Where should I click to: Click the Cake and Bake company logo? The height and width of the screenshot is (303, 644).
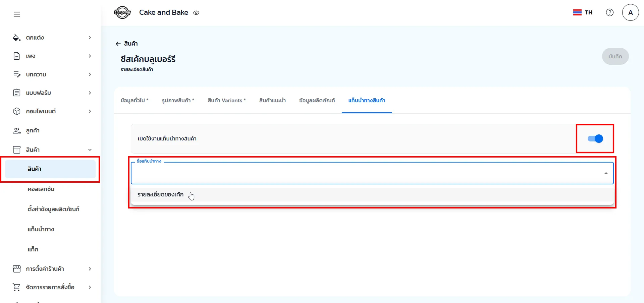pos(122,13)
